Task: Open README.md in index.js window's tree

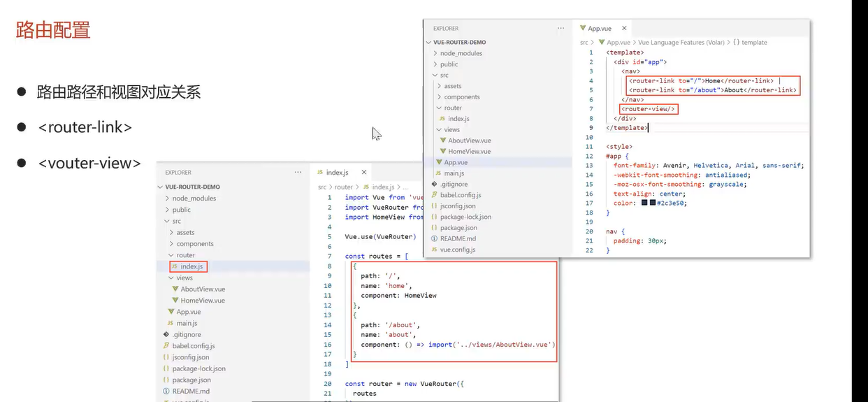Action: click(x=191, y=391)
